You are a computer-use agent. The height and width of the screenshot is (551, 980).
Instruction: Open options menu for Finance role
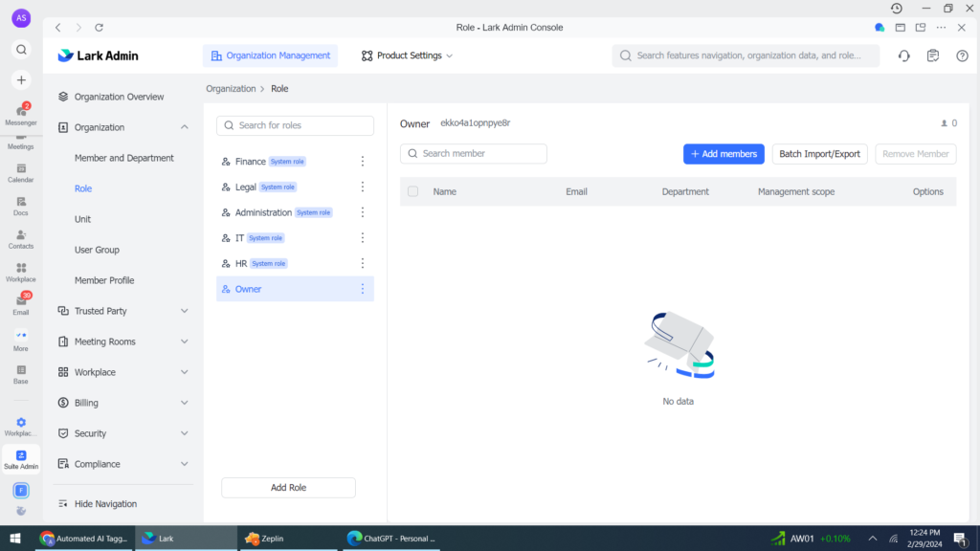[363, 161]
